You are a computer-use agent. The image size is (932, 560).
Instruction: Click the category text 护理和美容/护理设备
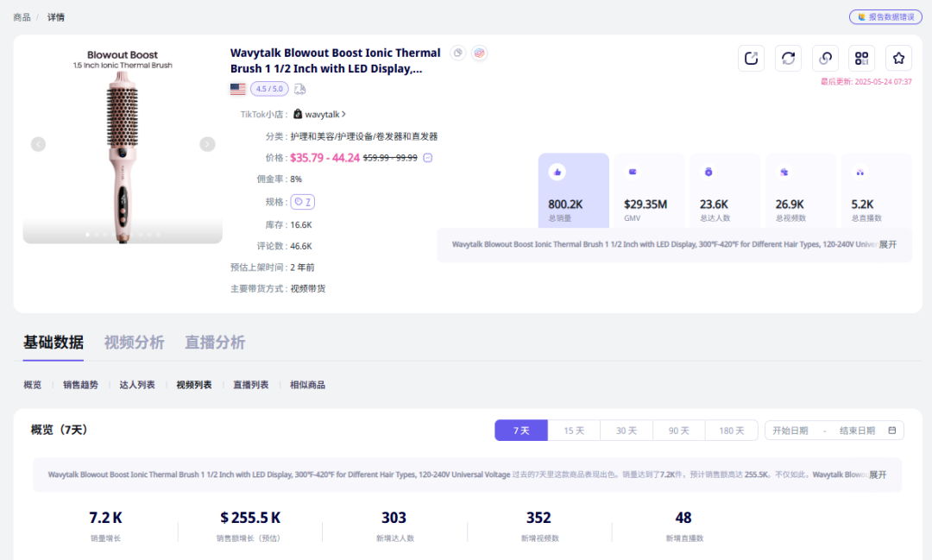click(x=364, y=136)
